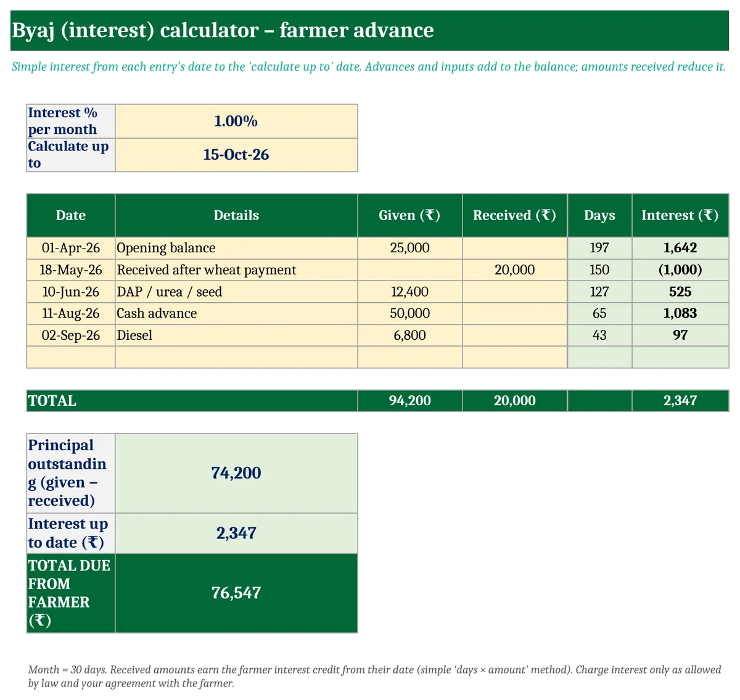Select the Received (₹) column header

(x=515, y=215)
